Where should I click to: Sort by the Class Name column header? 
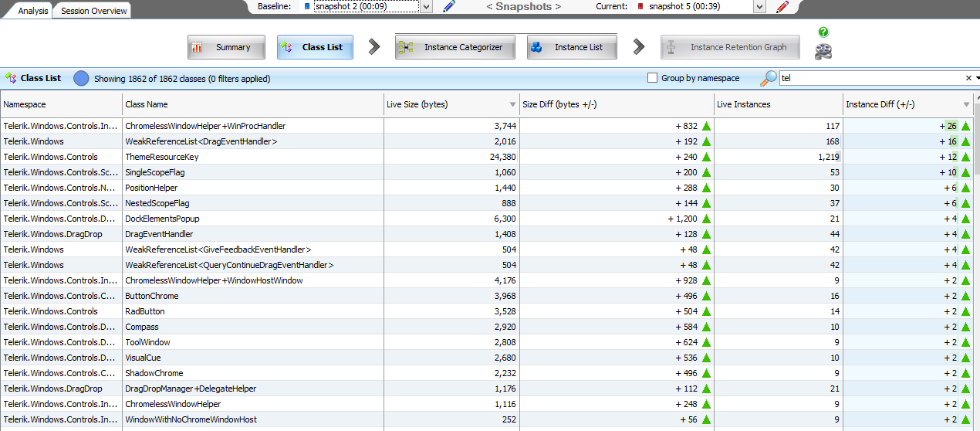pyautogui.click(x=253, y=104)
